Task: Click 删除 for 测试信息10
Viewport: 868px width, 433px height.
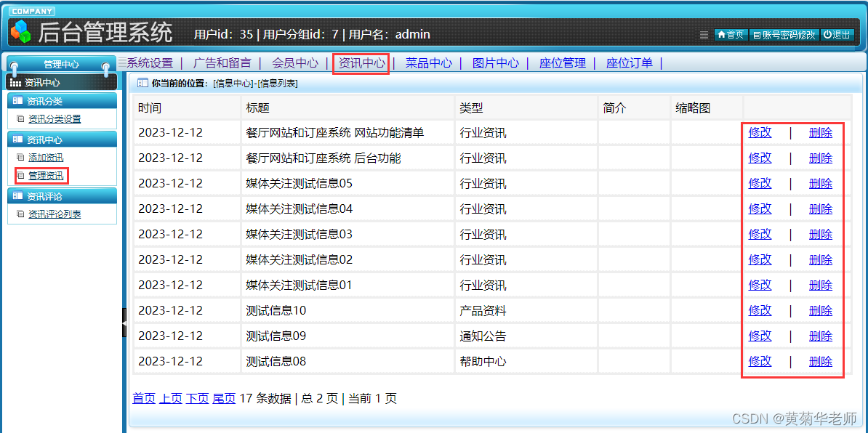Action: tap(821, 311)
